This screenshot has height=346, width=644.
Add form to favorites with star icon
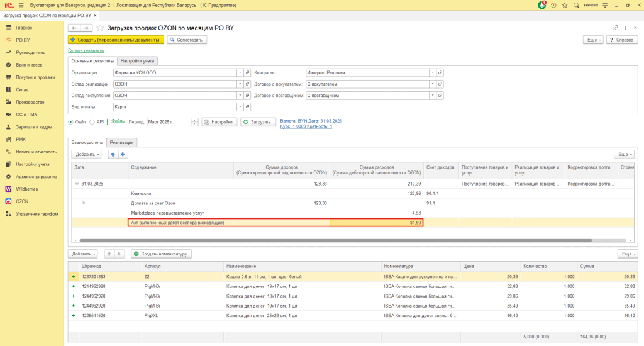(x=100, y=28)
